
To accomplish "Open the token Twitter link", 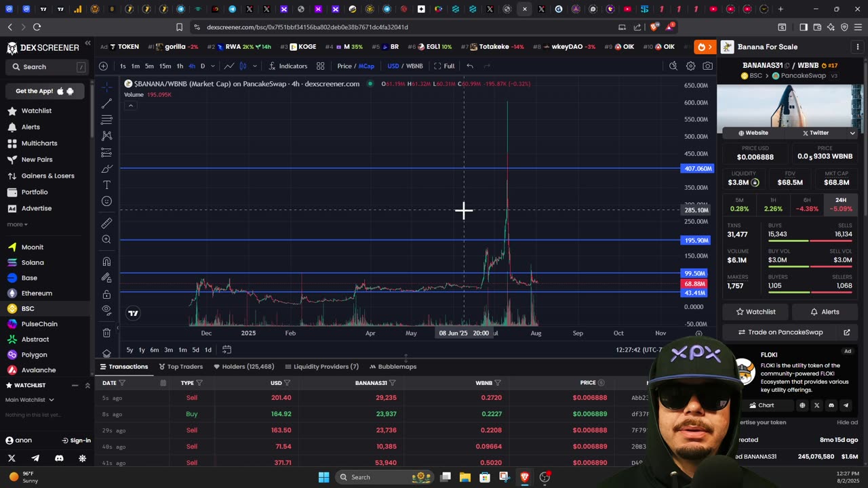I will click(x=815, y=133).
